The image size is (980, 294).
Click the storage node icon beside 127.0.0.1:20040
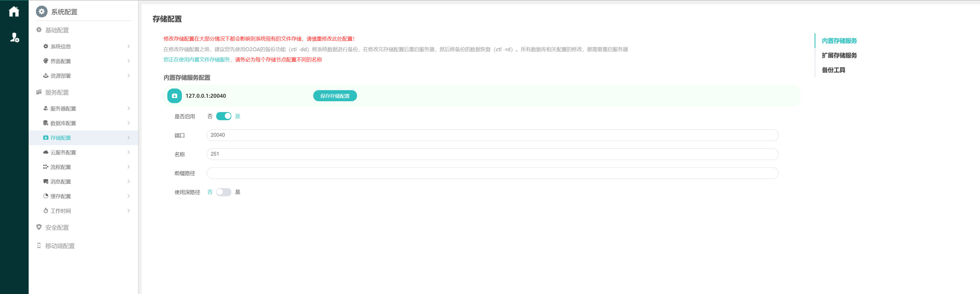tap(174, 96)
